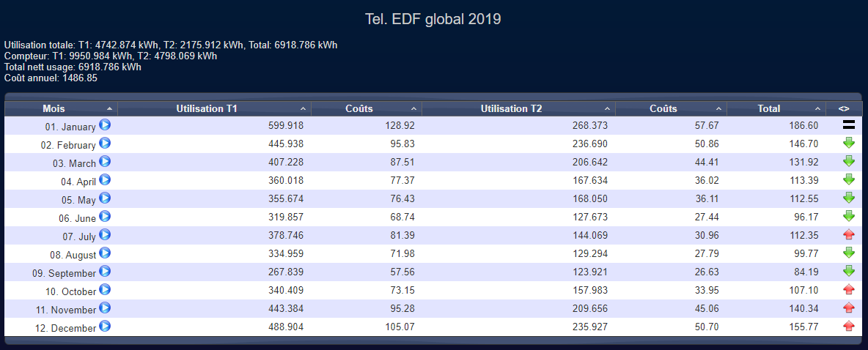The width and height of the screenshot is (868, 350).
Task: Click T1 cost value 57.56
Action: pyautogui.click(x=402, y=272)
